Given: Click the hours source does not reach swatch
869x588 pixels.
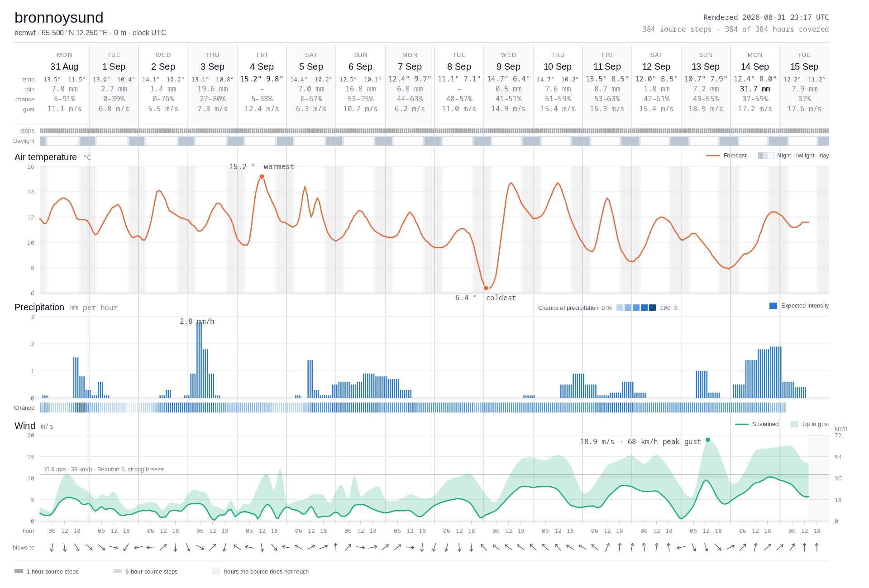Looking at the screenshot, I should [x=216, y=571].
